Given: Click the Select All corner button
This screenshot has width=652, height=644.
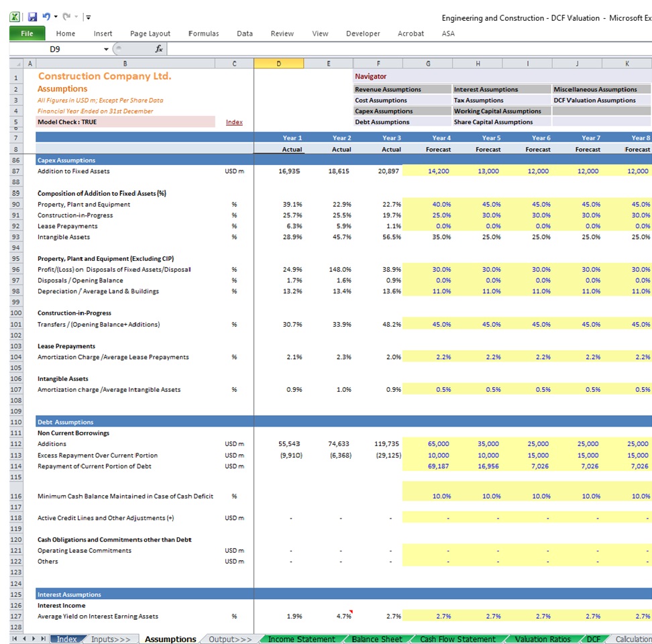Looking at the screenshot, I should click(17, 64).
